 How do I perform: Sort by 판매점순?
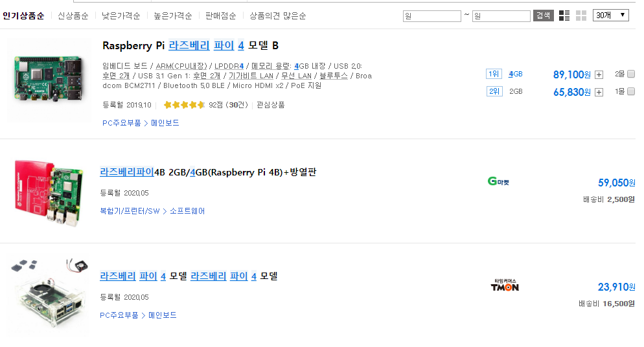(221, 16)
